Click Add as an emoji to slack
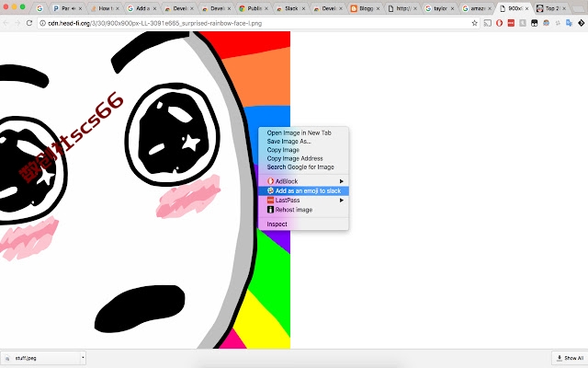Image resolution: width=588 pixels, height=368 pixels. click(303, 190)
